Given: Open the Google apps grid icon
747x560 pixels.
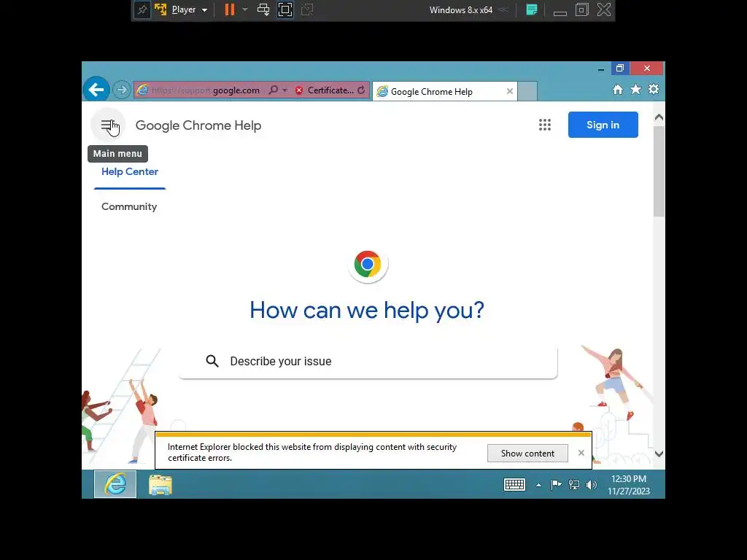Looking at the screenshot, I should (x=544, y=125).
